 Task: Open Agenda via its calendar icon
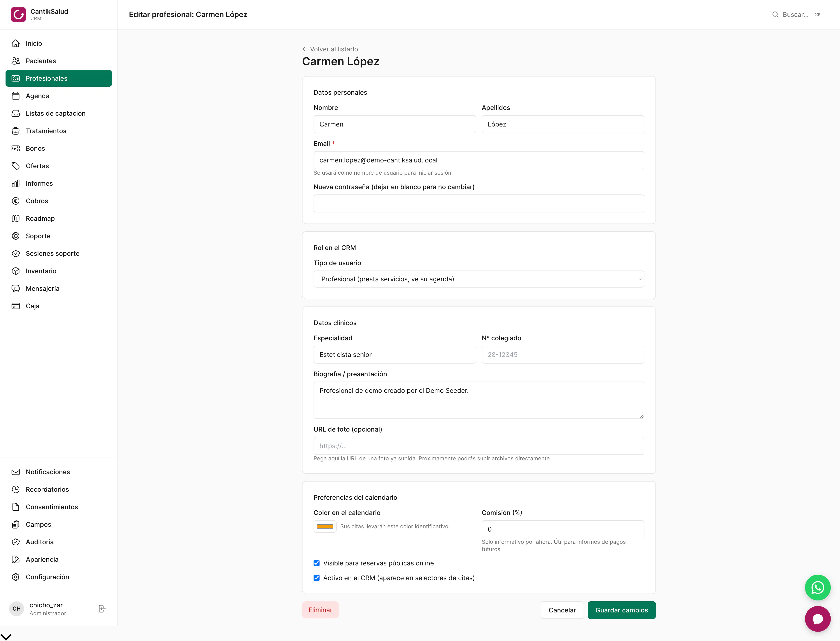[x=16, y=96]
